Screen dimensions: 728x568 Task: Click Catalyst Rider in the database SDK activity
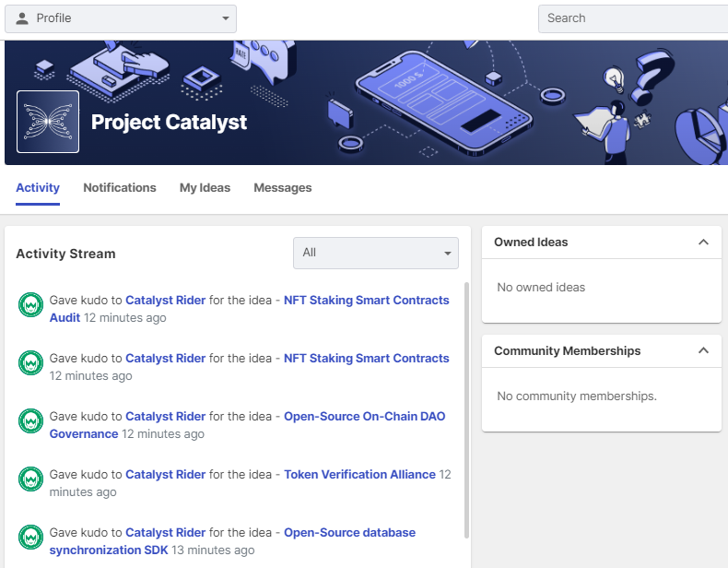tap(165, 533)
